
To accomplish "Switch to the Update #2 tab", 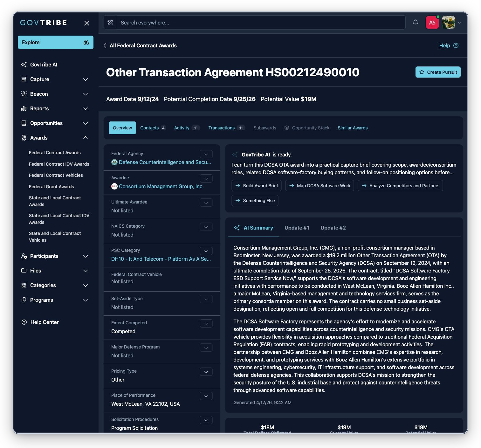I will click(x=333, y=228).
